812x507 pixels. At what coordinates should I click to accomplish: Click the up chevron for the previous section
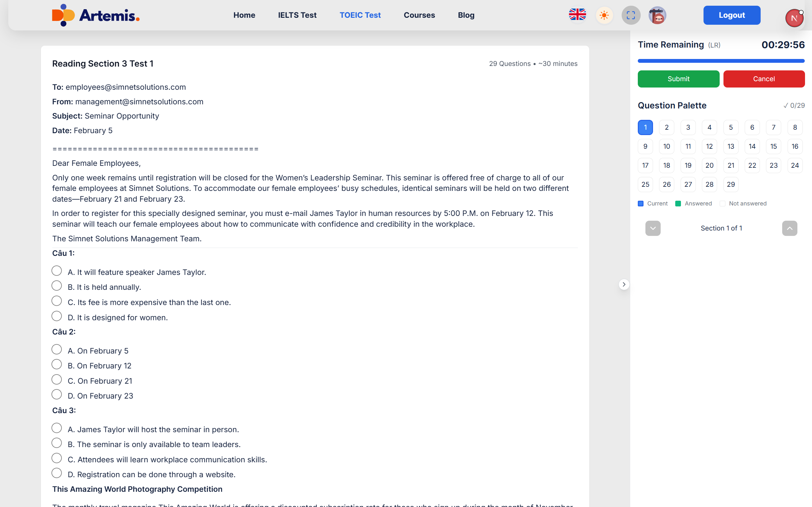(x=789, y=228)
